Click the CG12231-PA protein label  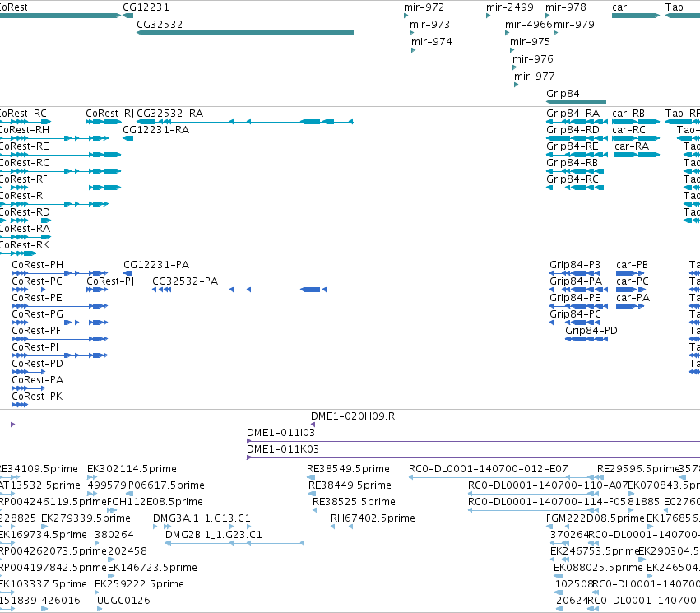(x=156, y=265)
